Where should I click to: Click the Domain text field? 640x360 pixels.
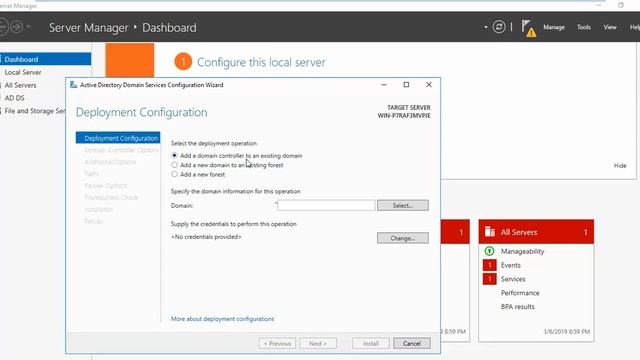[326, 205]
